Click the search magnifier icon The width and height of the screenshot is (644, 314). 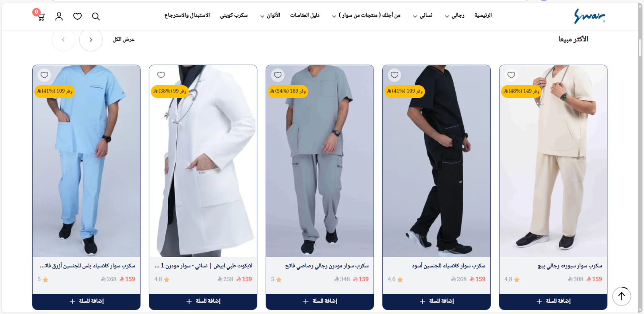[x=96, y=16]
